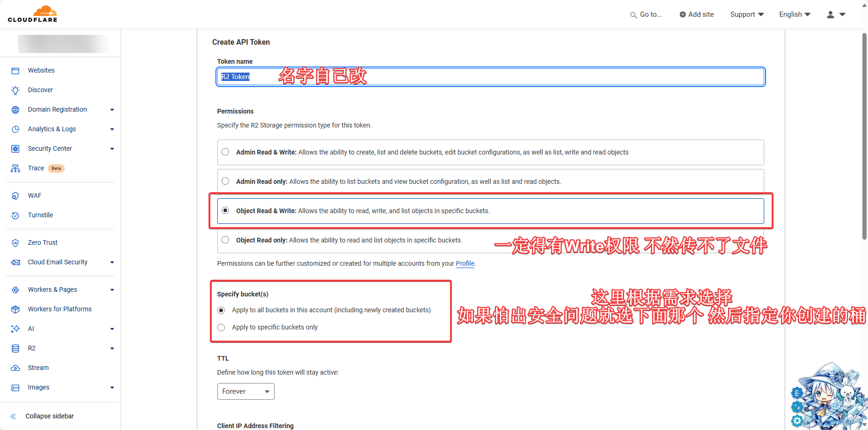Click the WAF shield icon

[x=15, y=196]
